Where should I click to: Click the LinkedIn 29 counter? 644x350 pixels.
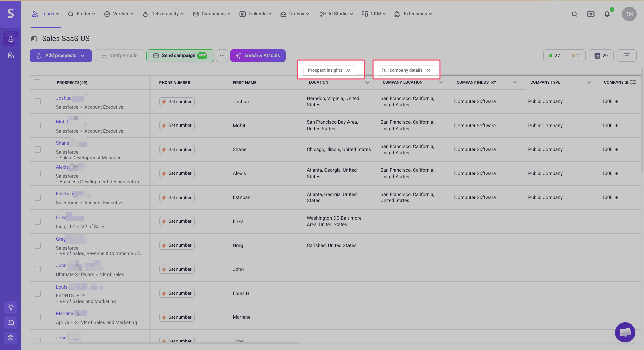click(x=601, y=56)
